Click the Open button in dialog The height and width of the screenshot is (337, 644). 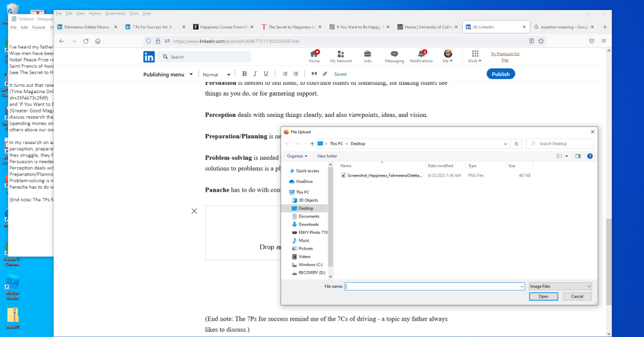[543, 296]
